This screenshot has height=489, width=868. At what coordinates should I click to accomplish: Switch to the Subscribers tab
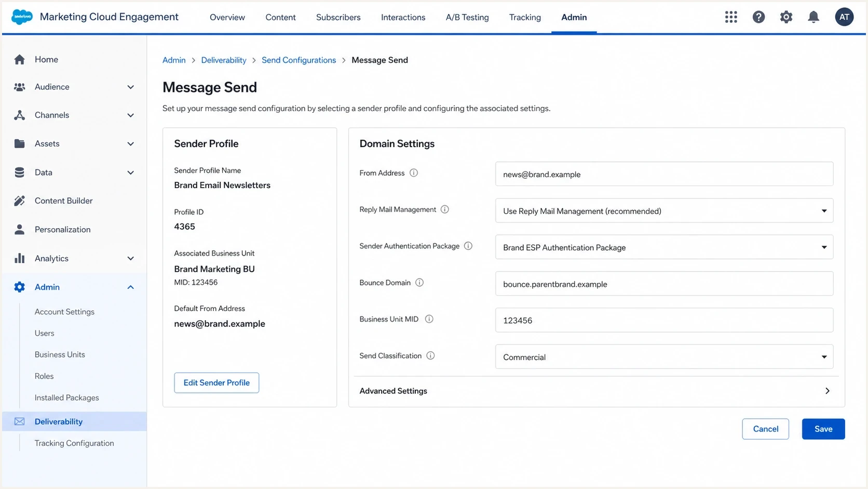coord(338,17)
